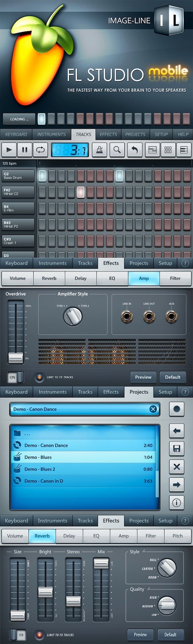Viewport: 193px width, 644px height.
Task: Switch to the track list view icon
Action: pos(184,150)
